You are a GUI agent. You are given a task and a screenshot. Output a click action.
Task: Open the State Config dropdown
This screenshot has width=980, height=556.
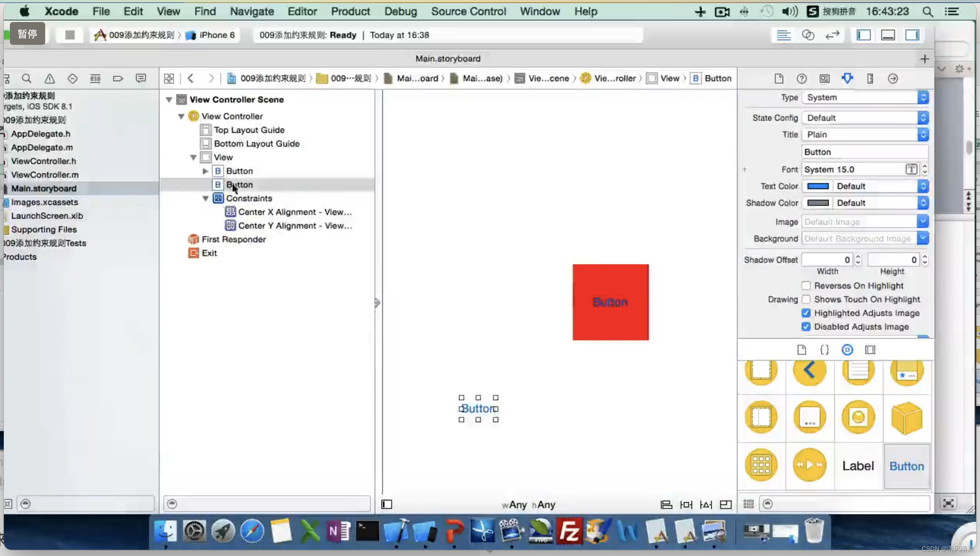coord(865,118)
